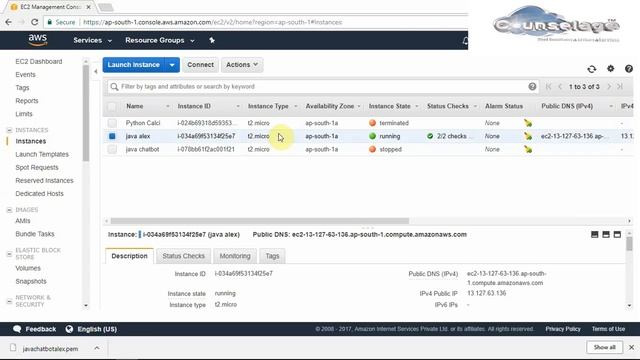Maximize details pane using last layout icon
The height and width of the screenshot is (360, 640).
[x=617, y=234]
